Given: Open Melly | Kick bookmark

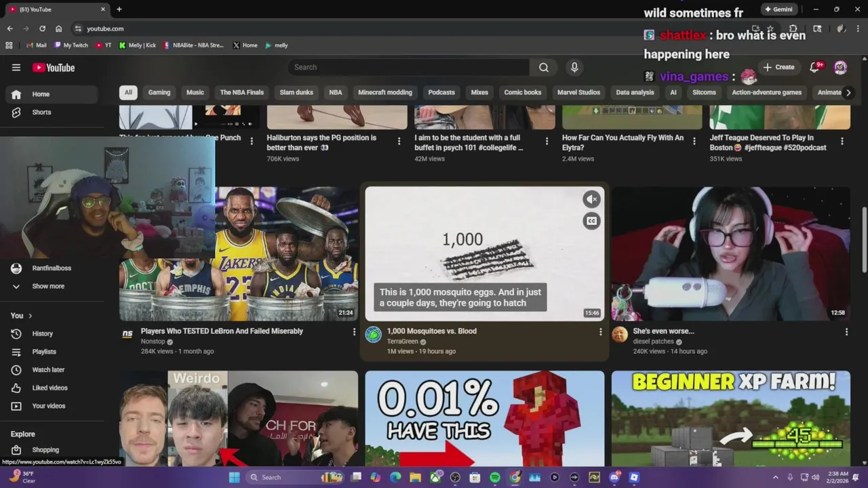Looking at the screenshot, I should pos(137,45).
